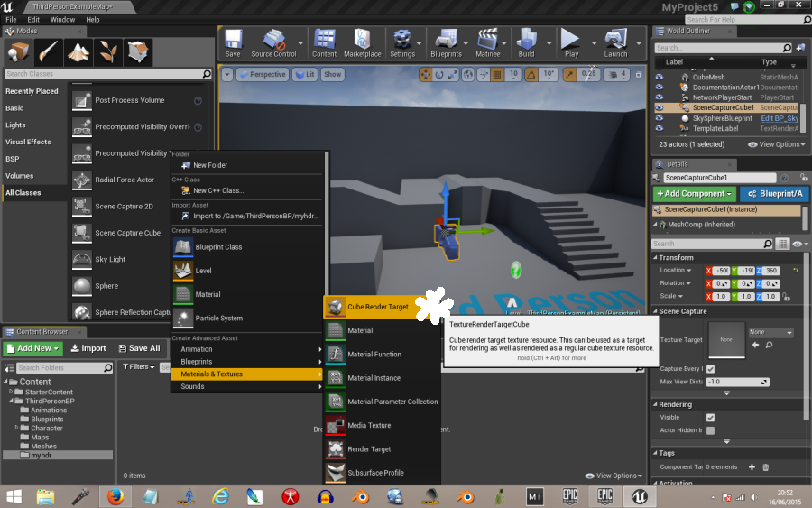Collapse the Scene Capture section

pyautogui.click(x=655, y=311)
